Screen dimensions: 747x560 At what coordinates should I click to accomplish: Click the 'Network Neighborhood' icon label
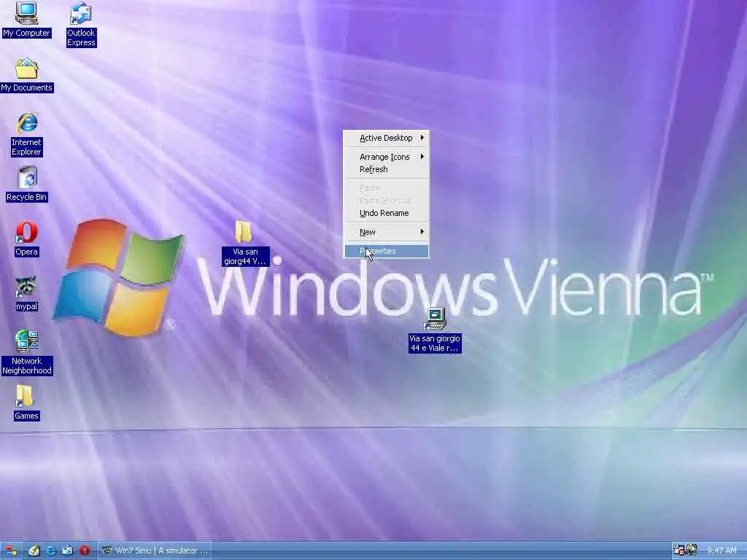[x=27, y=366]
